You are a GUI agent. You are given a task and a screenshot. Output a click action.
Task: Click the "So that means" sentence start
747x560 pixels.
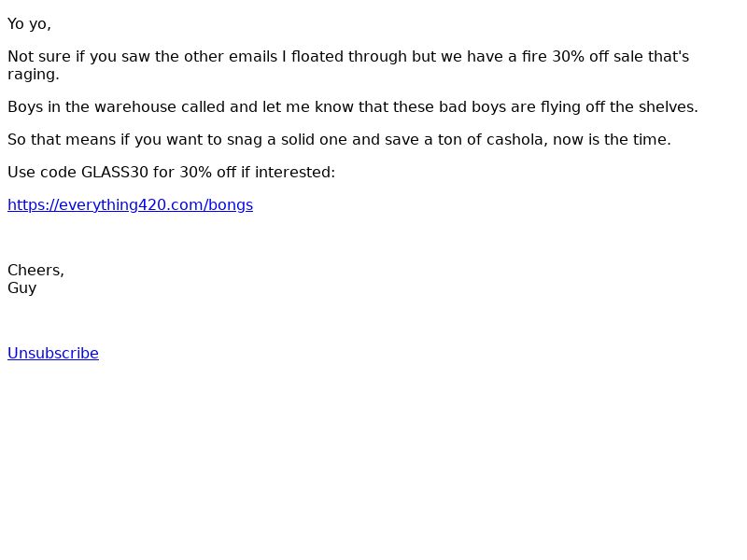pos(59,140)
